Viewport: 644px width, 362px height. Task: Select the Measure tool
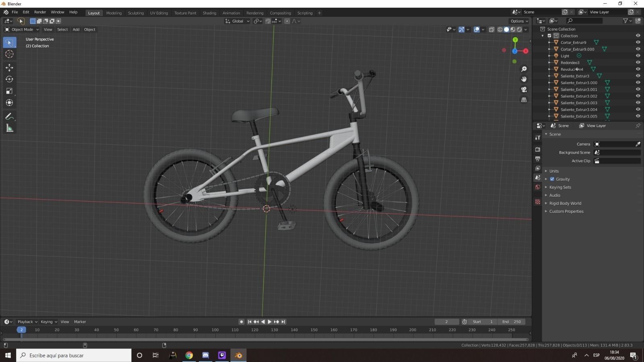coord(10,128)
